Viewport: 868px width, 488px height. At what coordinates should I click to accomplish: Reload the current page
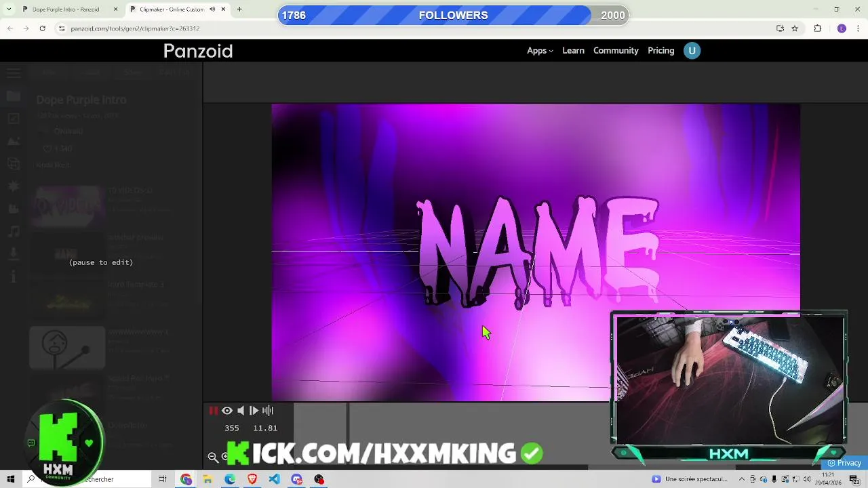click(x=42, y=28)
